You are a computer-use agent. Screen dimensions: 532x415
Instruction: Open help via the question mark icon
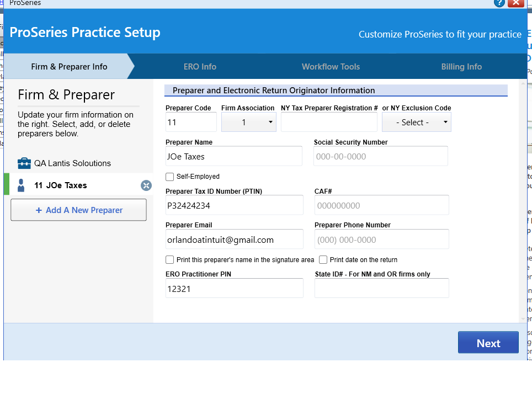(499, 3)
